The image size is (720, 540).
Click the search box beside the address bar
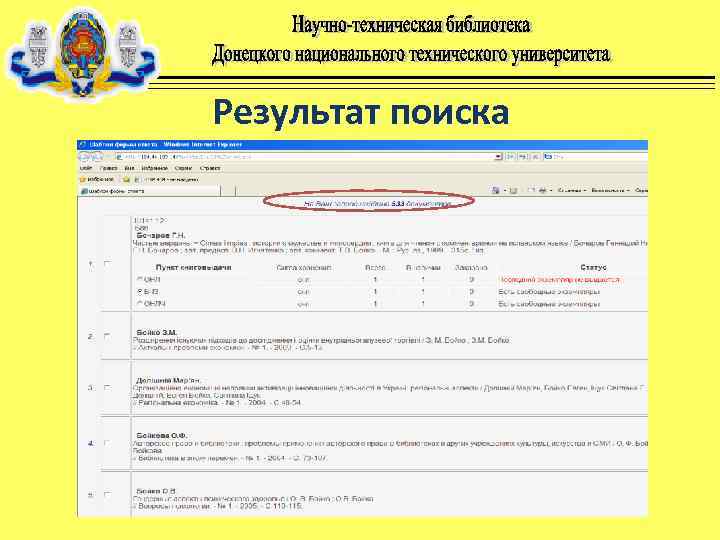597,157
